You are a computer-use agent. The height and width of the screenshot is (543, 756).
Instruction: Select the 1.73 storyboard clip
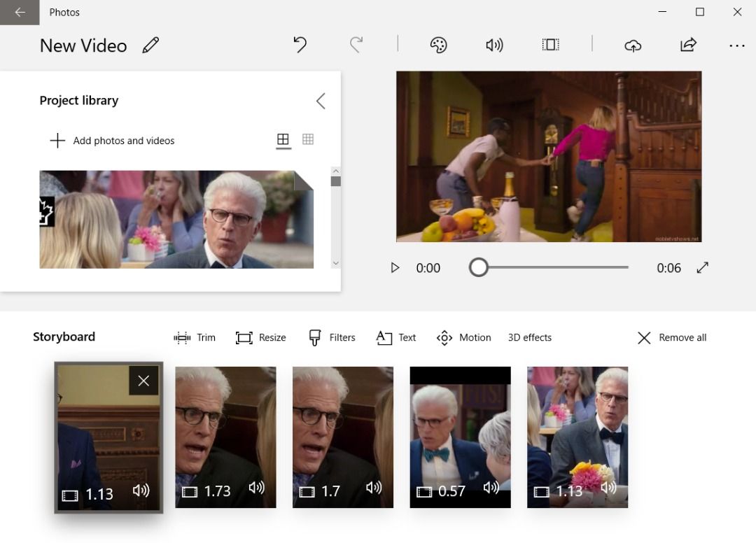coord(225,437)
